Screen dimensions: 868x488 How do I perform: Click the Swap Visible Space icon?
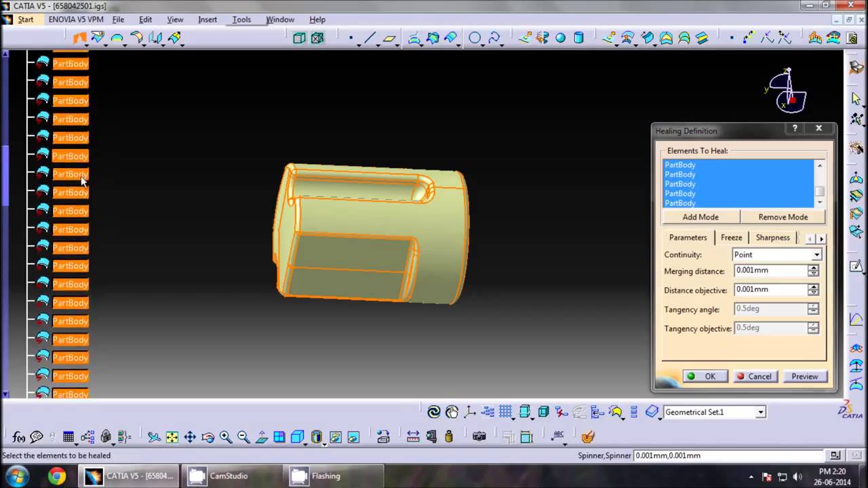click(x=353, y=437)
